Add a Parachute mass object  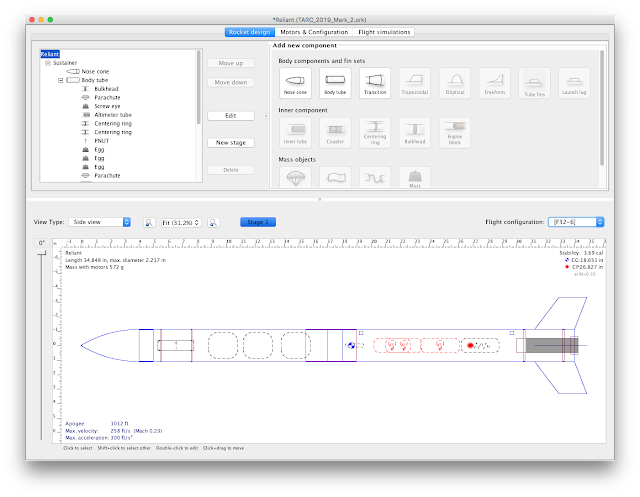(295, 178)
